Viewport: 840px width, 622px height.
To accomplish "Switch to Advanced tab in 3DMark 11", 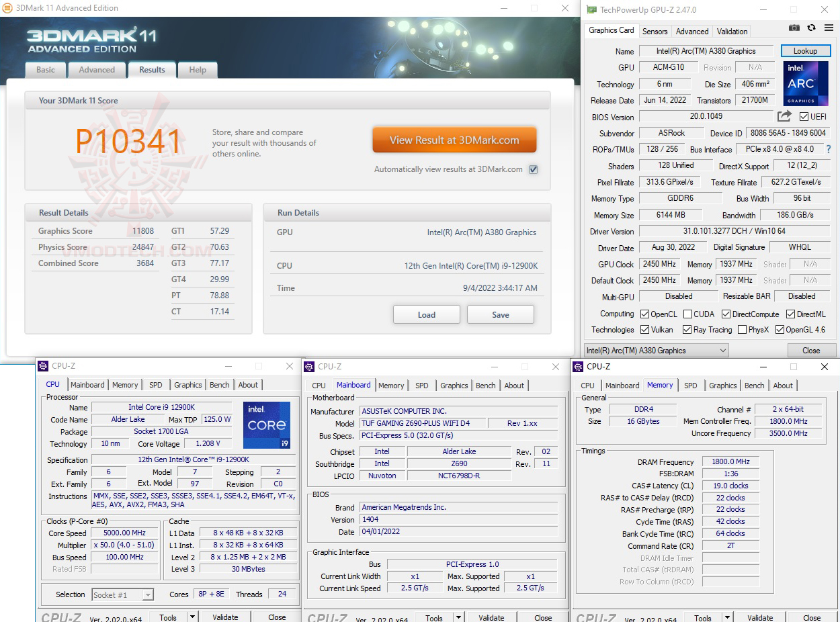I will click(x=97, y=70).
